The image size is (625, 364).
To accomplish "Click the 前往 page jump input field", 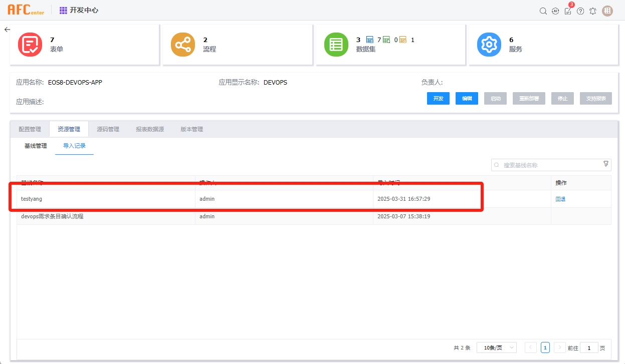I will click(589, 347).
